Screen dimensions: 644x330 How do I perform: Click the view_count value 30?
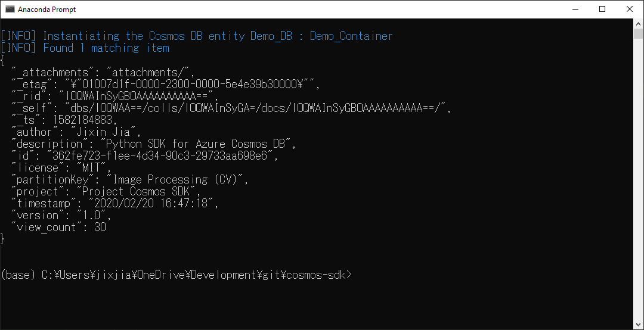pyautogui.click(x=100, y=227)
